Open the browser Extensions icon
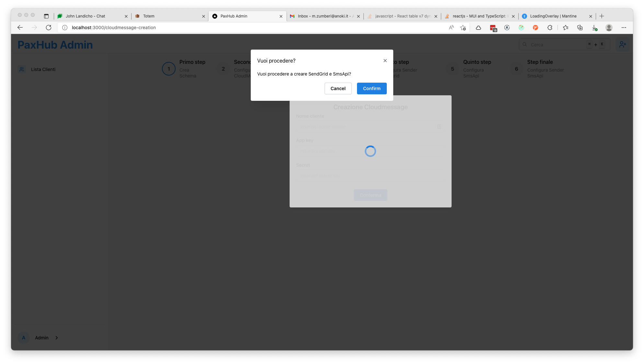This screenshot has width=644, height=364. pos(550,28)
